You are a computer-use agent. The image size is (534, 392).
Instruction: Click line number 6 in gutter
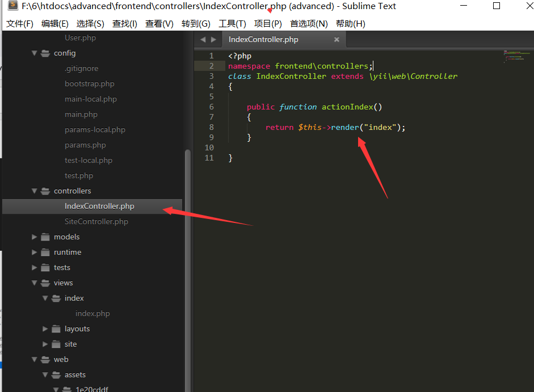tap(211, 107)
